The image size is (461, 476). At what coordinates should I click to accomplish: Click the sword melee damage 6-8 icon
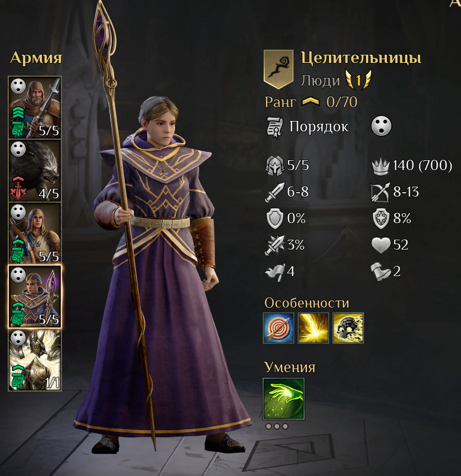275,192
